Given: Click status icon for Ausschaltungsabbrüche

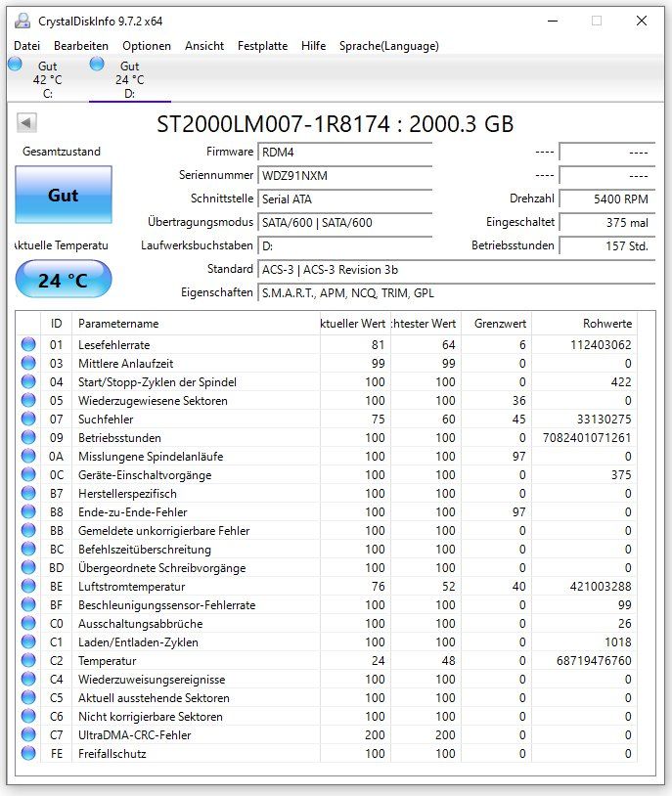Looking at the screenshot, I should pyautogui.click(x=28, y=623).
